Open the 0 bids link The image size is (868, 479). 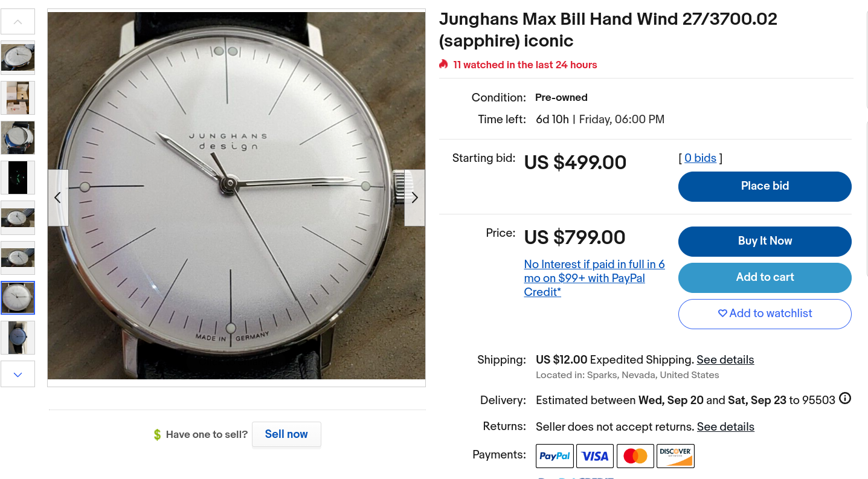pos(700,158)
